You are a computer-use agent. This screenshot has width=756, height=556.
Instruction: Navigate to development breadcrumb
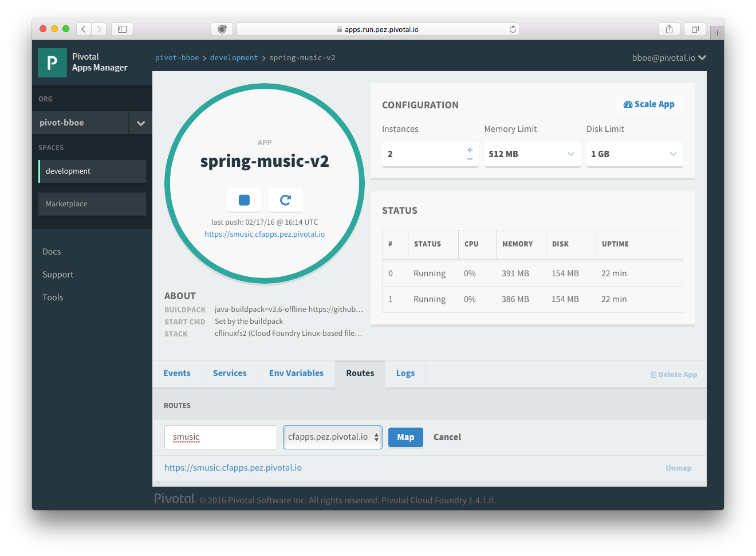pos(234,58)
